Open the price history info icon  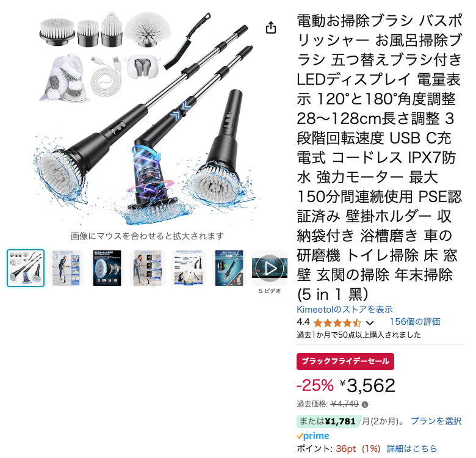[365, 404]
